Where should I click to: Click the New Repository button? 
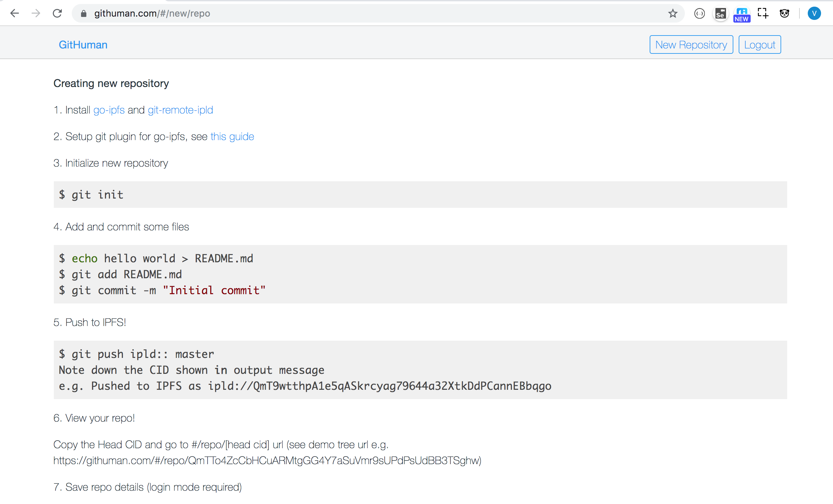pos(691,44)
